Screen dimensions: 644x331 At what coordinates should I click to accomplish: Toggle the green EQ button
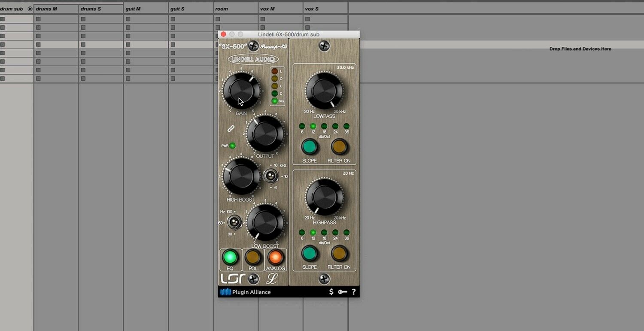[x=230, y=257]
